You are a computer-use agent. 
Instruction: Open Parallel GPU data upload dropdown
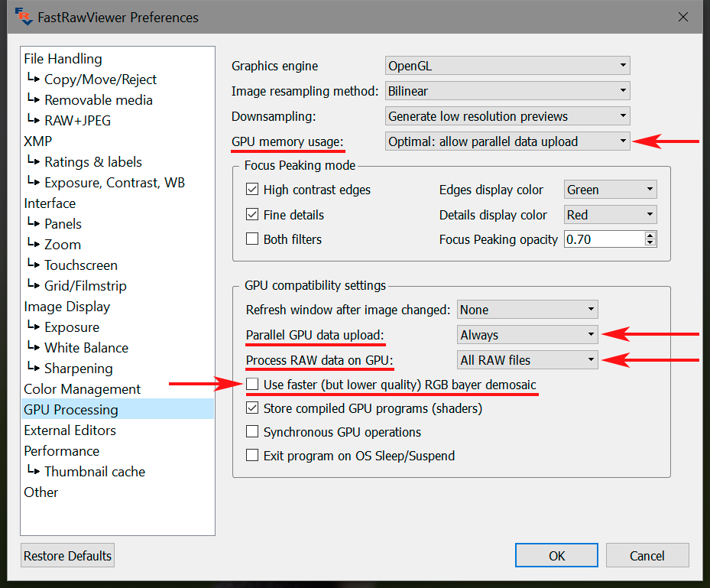[x=527, y=335]
